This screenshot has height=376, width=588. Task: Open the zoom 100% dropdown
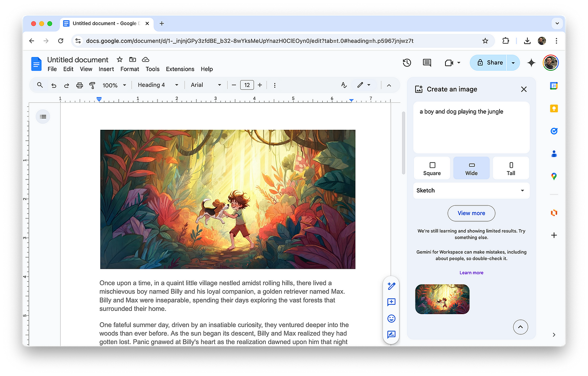114,85
